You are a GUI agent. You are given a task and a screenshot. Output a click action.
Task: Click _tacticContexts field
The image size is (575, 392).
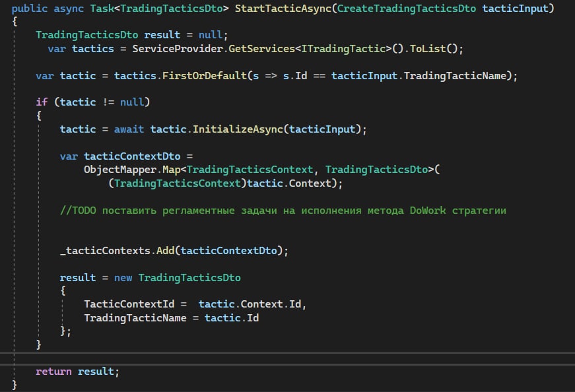click(105, 251)
